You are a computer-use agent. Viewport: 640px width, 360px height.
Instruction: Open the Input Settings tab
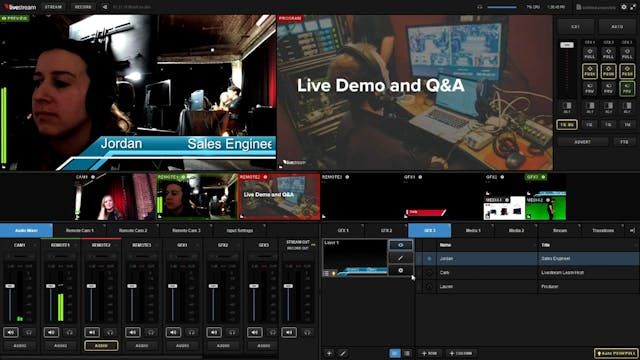240,231
